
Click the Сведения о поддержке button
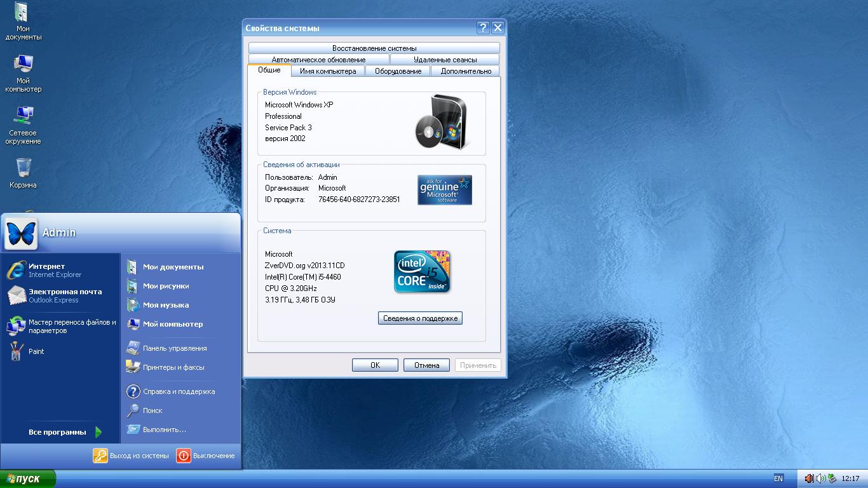(420, 318)
